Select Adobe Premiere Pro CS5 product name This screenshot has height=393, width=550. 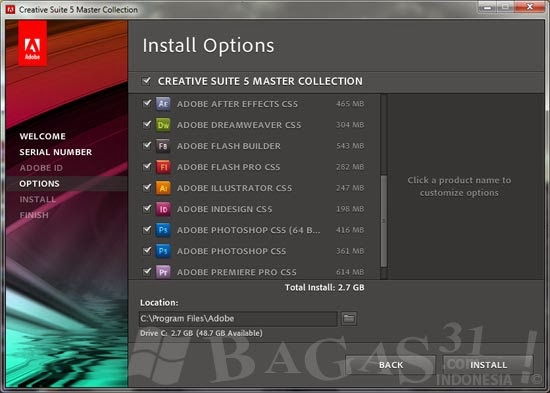[237, 272]
